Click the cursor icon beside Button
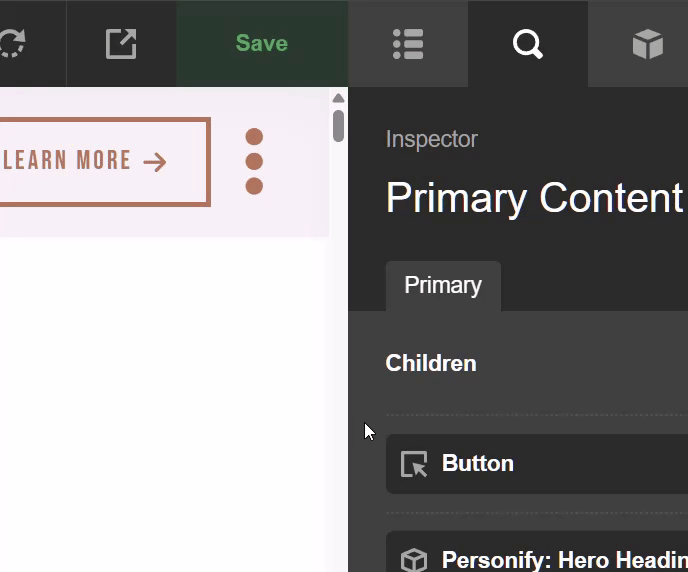The height and width of the screenshot is (572, 688). click(413, 464)
